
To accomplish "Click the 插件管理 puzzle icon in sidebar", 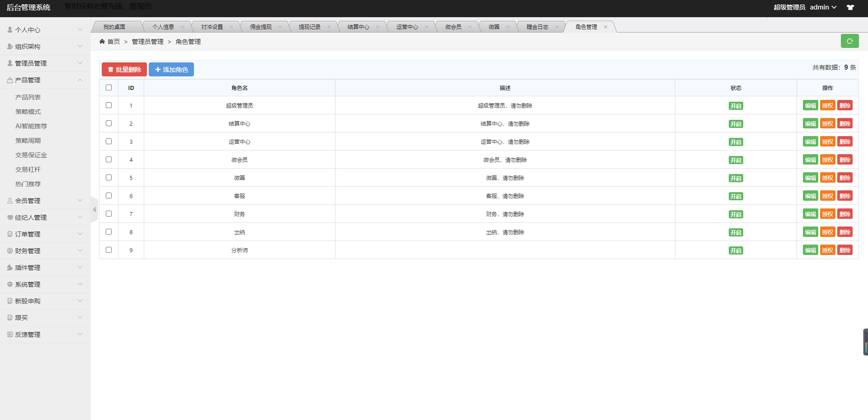I will point(10,268).
